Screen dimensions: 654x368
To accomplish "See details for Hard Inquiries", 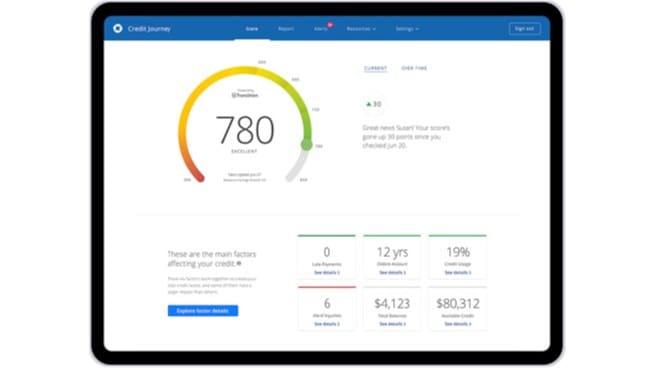I will [x=327, y=324].
